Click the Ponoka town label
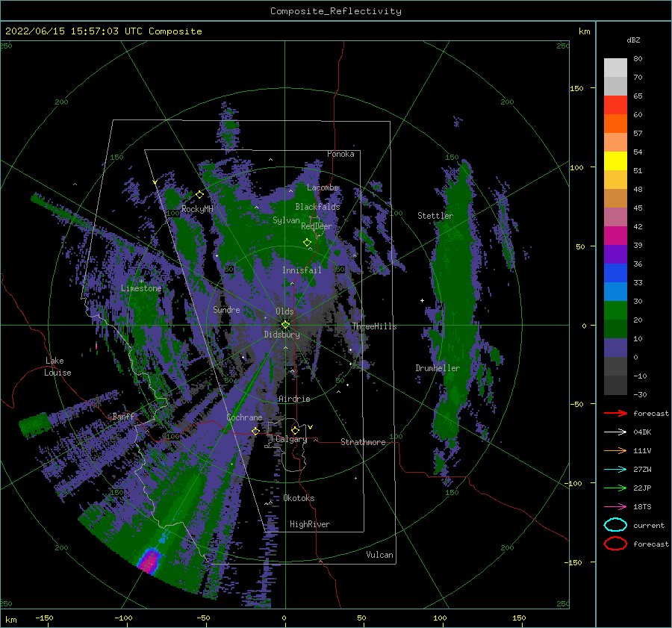The image size is (672, 628). coord(340,154)
